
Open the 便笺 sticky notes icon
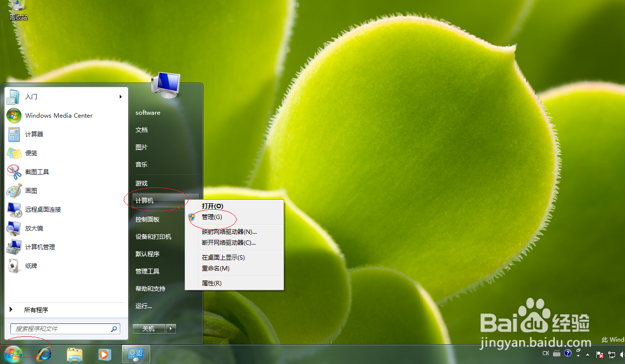tap(14, 153)
